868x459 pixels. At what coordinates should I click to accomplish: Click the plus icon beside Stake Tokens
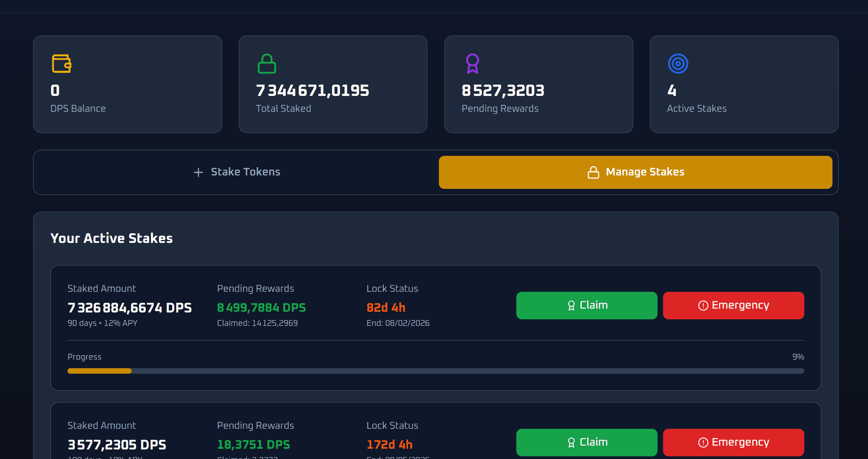click(x=198, y=173)
